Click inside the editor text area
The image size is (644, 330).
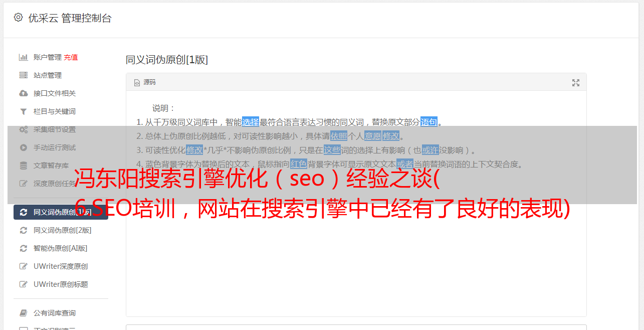click(x=356, y=251)
